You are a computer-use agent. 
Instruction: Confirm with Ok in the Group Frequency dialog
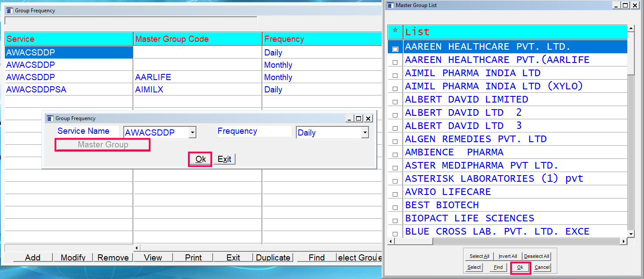pos(200,159)
